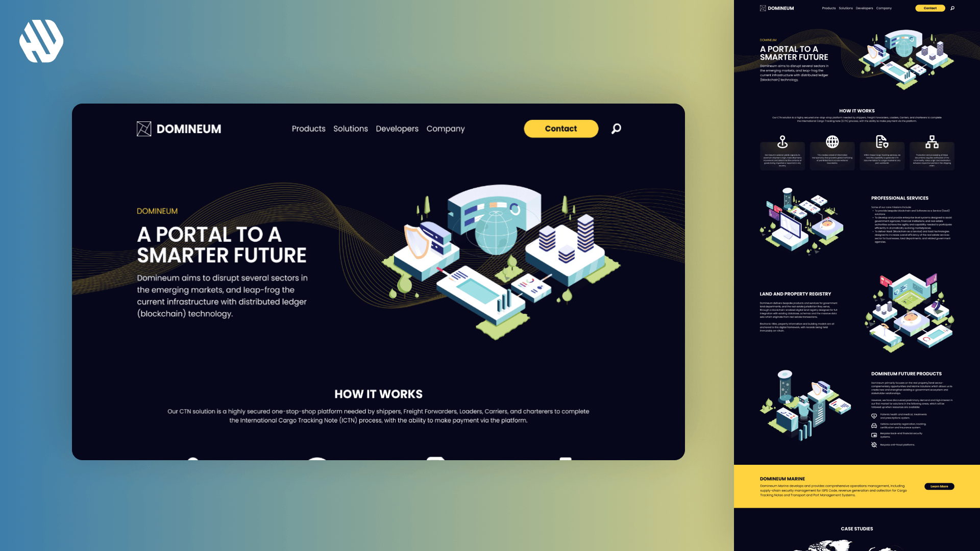Scroll down to Case Studies section
Image resolution: width=980 pixels, height=551 pixels.
[856, 528]
